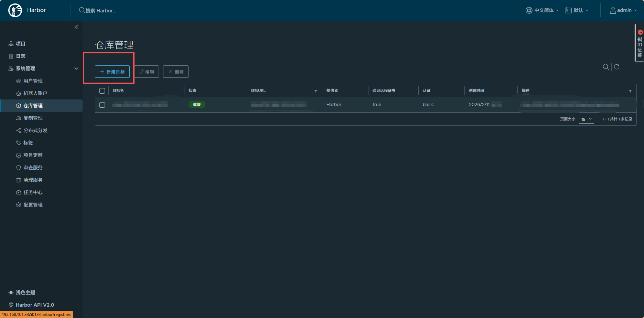Click the registry list search icon
Image resolution: width=644 pixels, height=318 pixels.
[606, 67]
